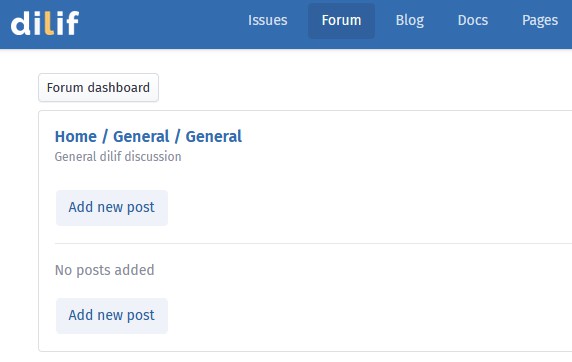
Task: Follow the Home breadcrumb link
Action: pyautogui.click(x=76, y=136)
